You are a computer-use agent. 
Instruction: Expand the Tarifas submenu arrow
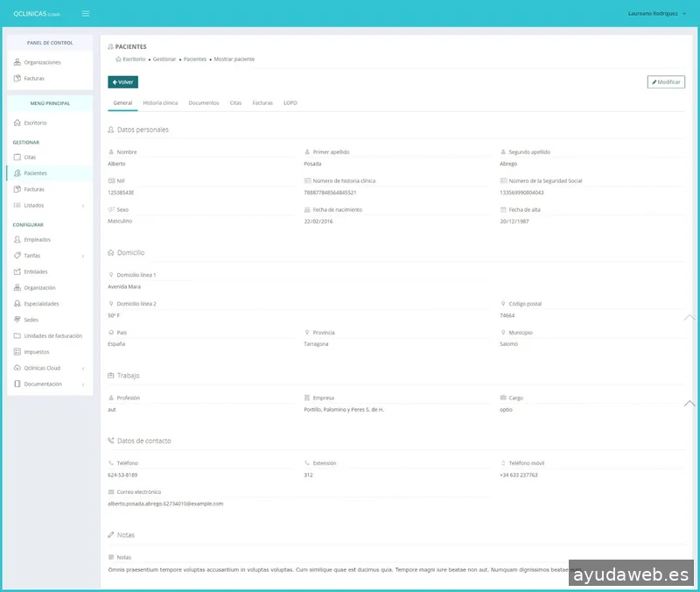pos(83,256)
